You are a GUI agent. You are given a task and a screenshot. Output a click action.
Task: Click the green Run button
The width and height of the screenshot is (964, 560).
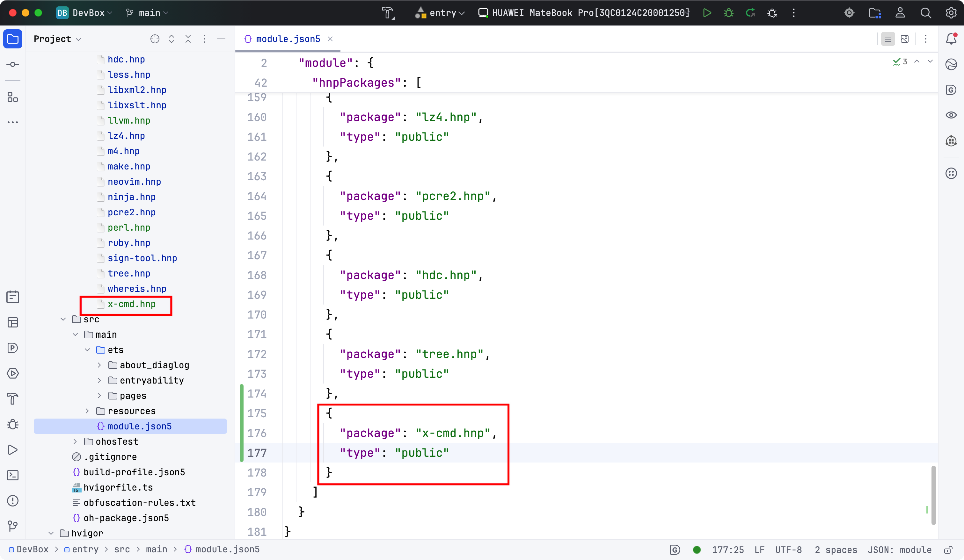tap(707, 13)
